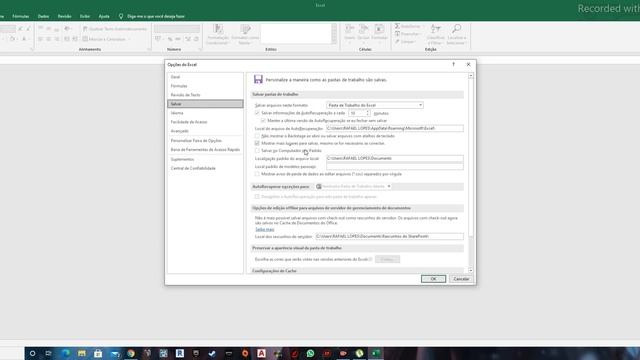The height and width of the screenshot is (360, 640).
Task: Open Dados ribbon tab
Action: click(x=43, y=16)
